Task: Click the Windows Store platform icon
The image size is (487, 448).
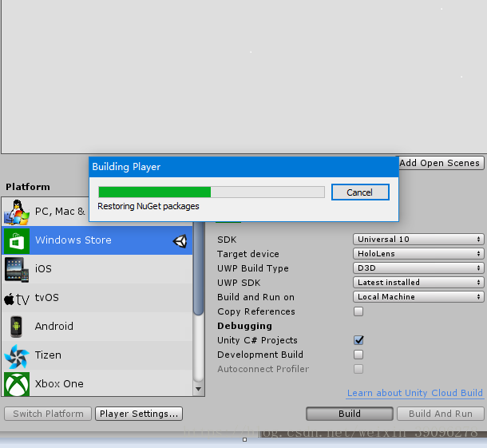Action: [x=17, y=241]
